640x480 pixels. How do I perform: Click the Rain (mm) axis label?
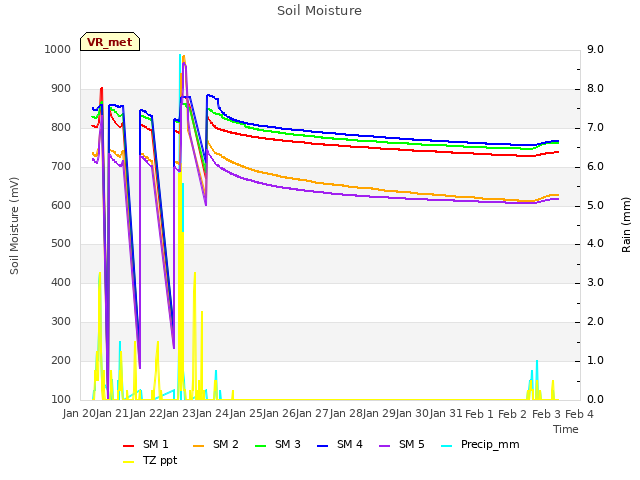(x=626, y=225)
